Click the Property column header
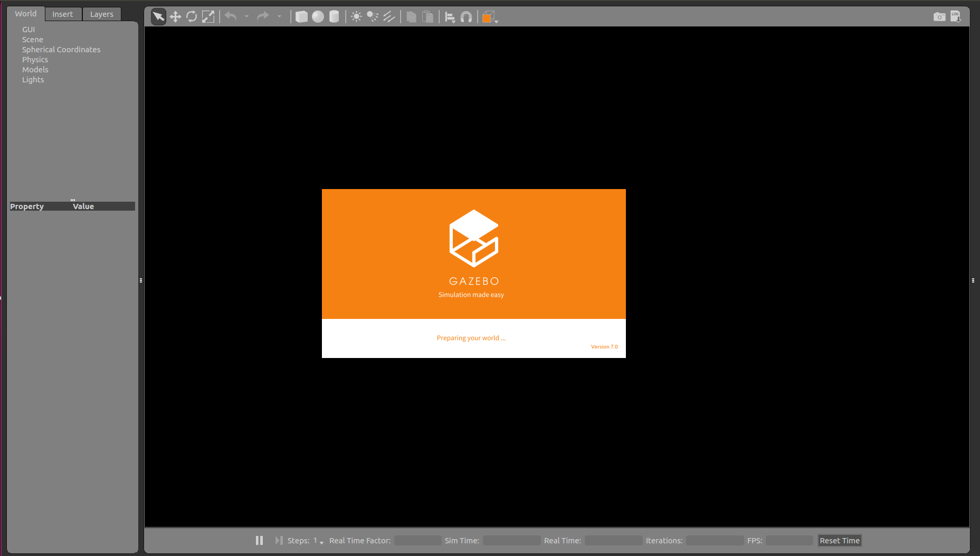 click(x=40, y=206)
